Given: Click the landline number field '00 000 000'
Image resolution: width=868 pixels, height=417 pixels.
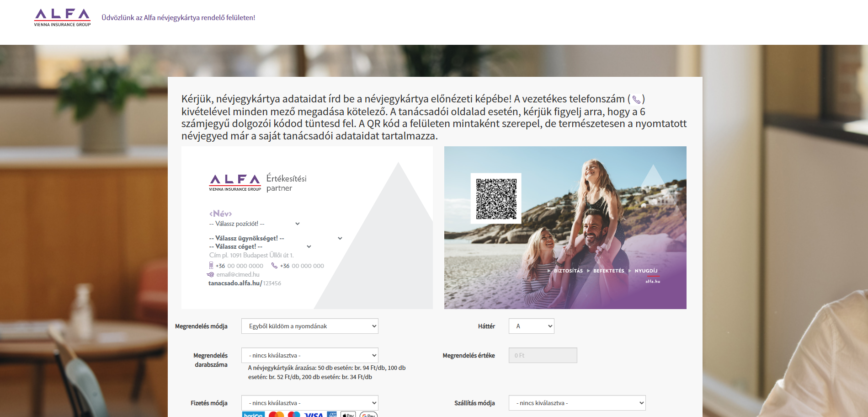Looking at the screenshot, I should pyautogui.click(x=308, y=266).
